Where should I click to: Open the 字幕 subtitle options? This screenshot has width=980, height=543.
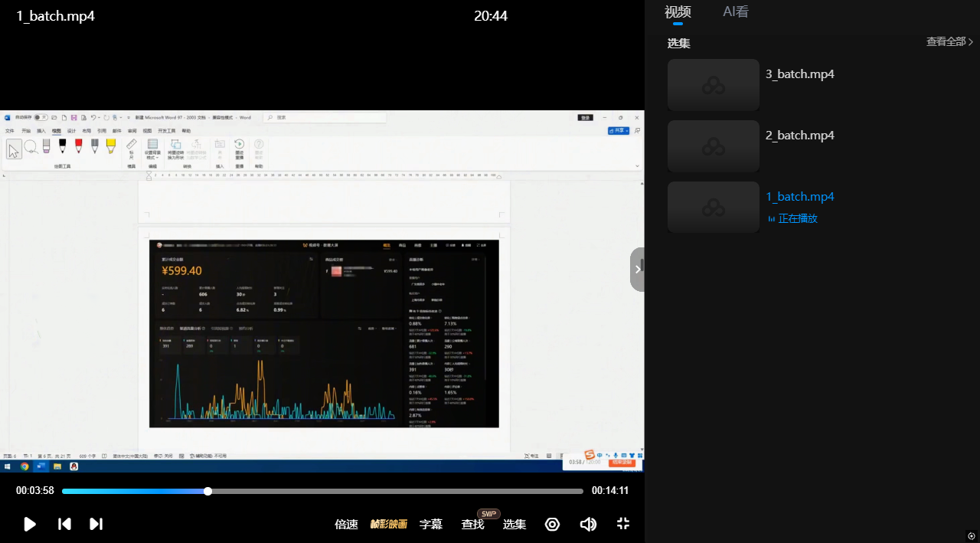(x=431, y=525)
